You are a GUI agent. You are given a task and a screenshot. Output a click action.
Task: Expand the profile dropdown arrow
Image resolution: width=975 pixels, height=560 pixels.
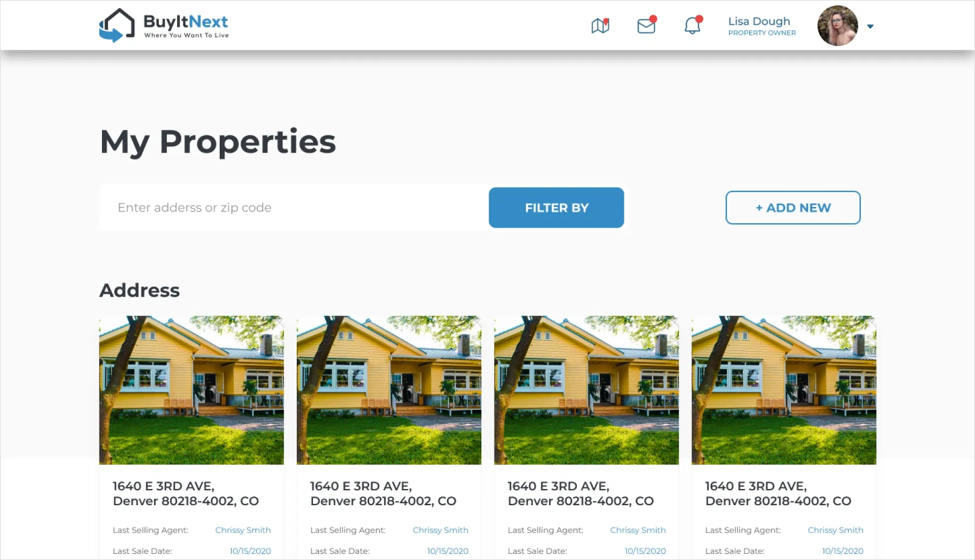coord(870,26)
